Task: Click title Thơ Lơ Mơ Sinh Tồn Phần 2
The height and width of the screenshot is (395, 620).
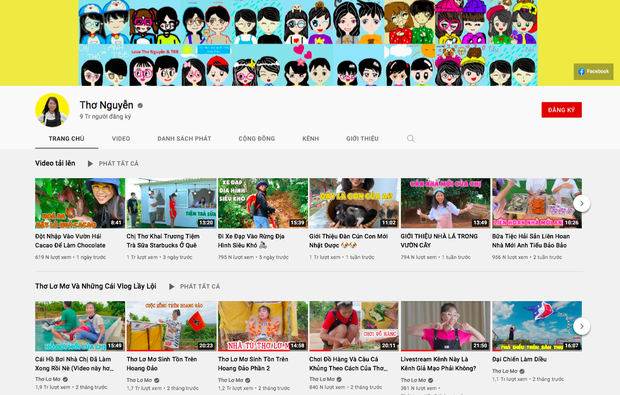Action: point(253,364)
